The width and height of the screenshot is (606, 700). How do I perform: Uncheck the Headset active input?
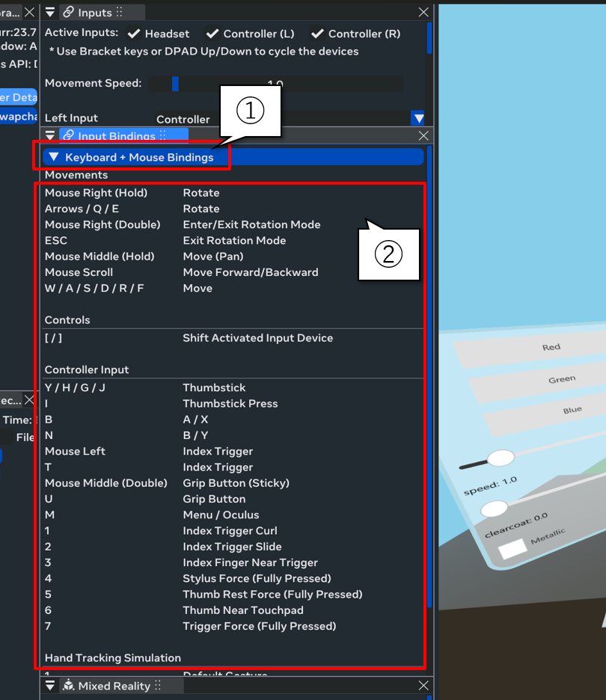click(x=135, y=34)
